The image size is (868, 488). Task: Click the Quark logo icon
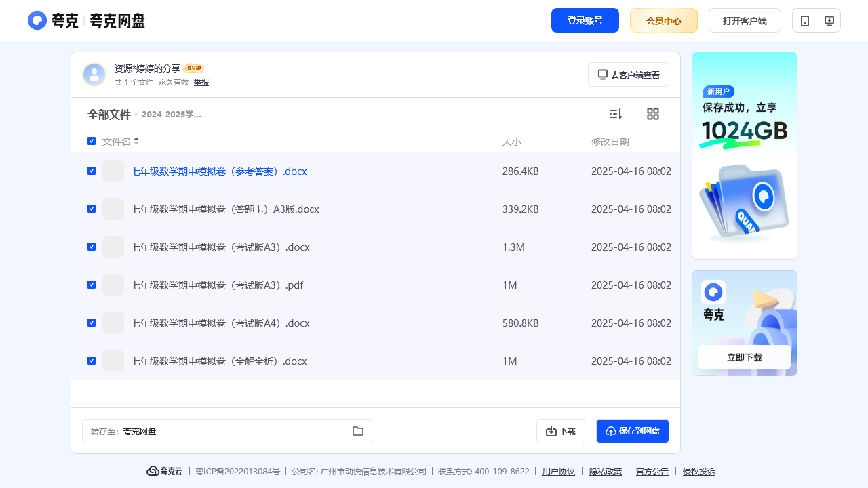[x=37, y=20]
